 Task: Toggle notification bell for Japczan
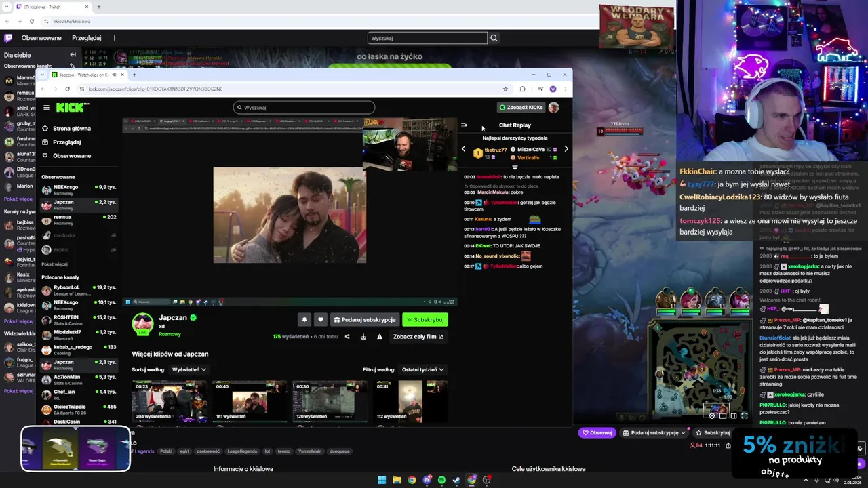click(304, 319)
